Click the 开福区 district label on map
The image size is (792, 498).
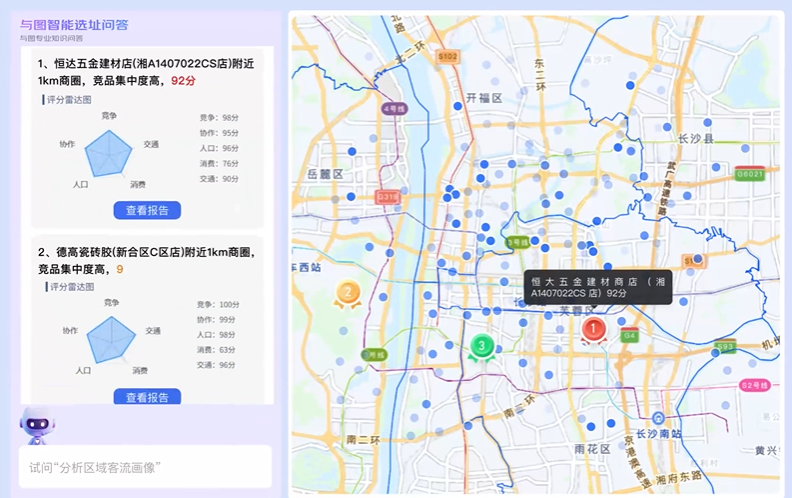tap(484, 98)
